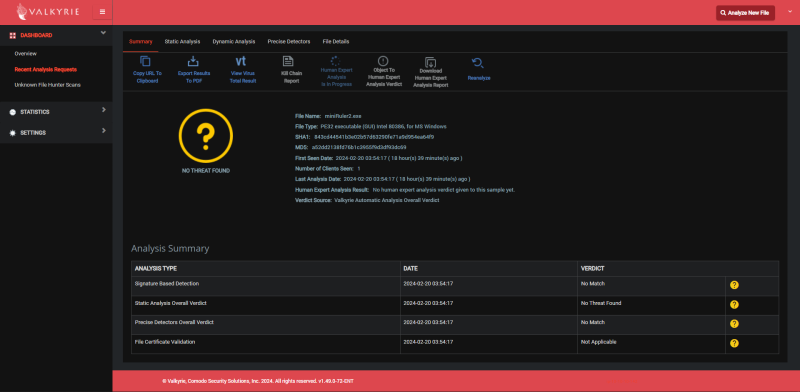Click the Last Analysis Date value
Screen dimensions: 800x392
coord(407,179)
